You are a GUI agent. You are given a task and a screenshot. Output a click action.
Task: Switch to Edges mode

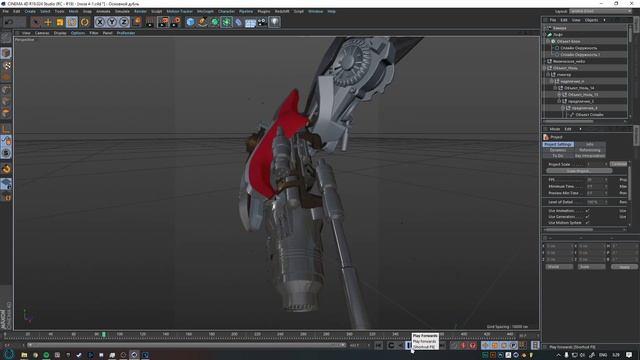(x=6, y=102)
